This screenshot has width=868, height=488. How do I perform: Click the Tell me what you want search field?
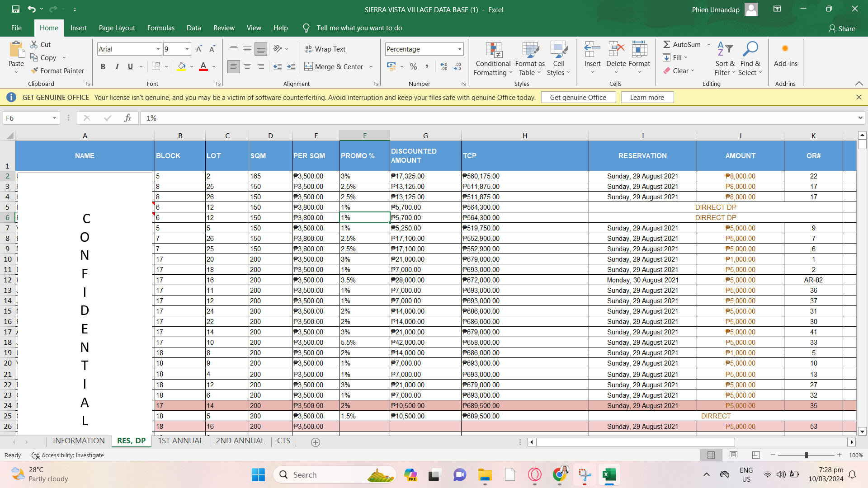click(359, 28)
